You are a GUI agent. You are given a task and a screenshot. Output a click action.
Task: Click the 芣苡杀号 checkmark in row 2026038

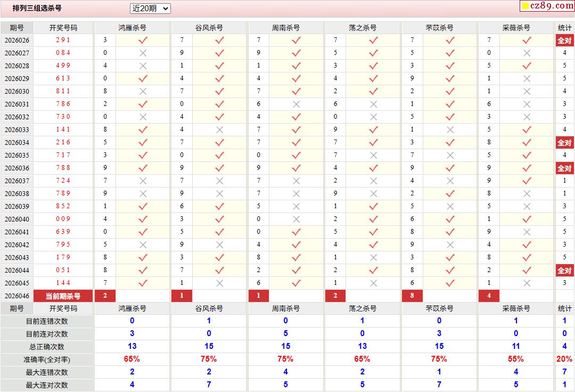pyautogui.click(x=450, y=193)
